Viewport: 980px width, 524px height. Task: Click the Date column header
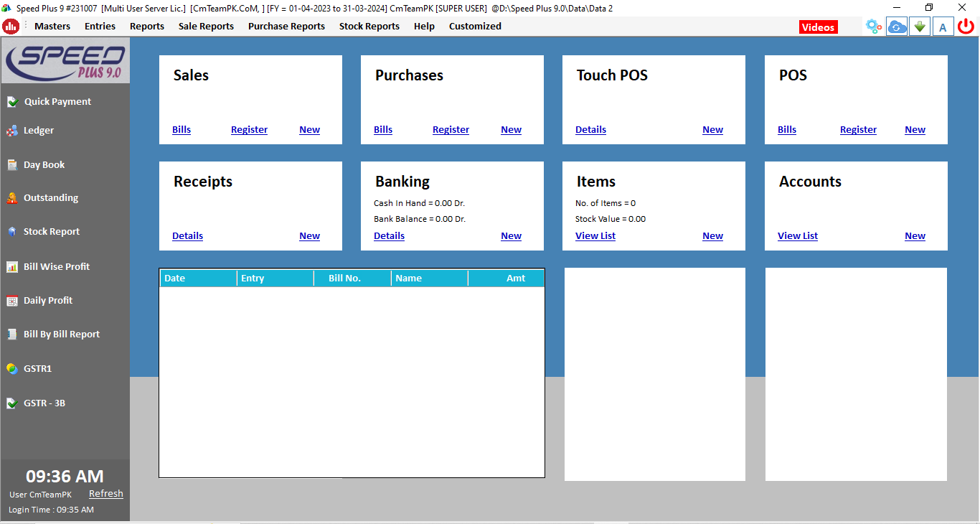(198, 279)
